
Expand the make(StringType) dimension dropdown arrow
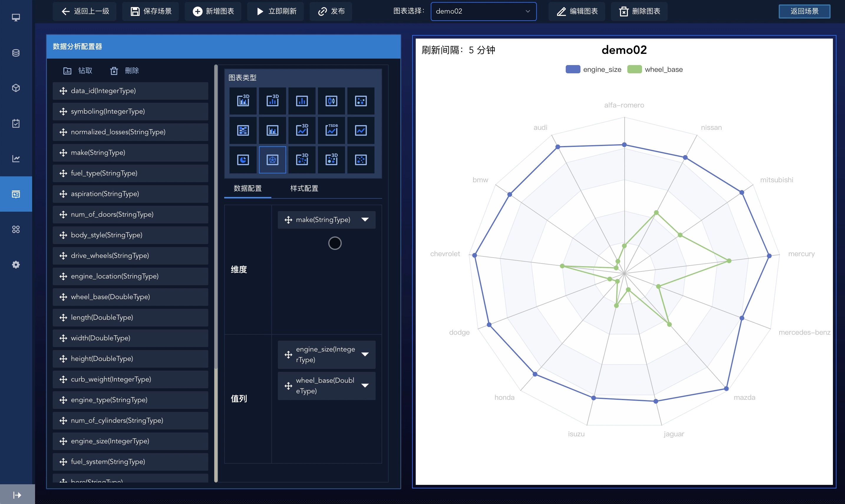[x=365, y=220]
